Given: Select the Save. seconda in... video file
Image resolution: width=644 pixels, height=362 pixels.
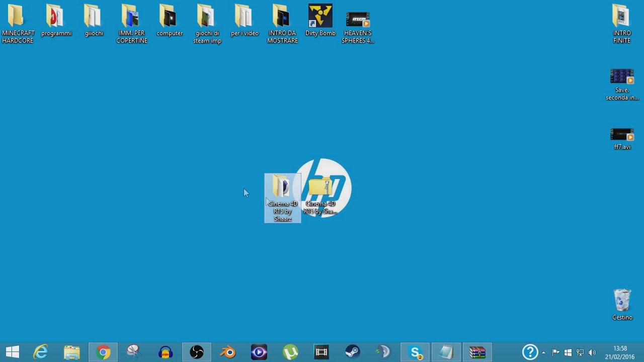Looking at the screenshot, I should [622, 84].
